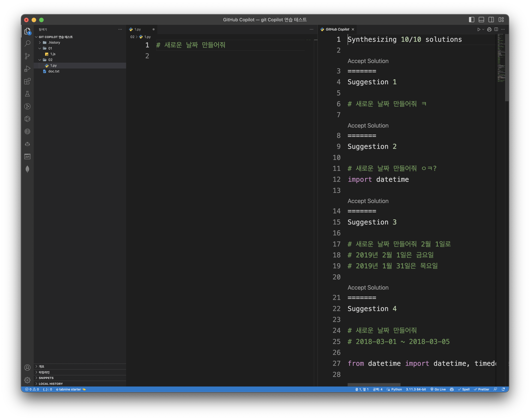Click 줄 1, 열 1 cursor position
Screen dimensions: 530x420
point(362,389)
